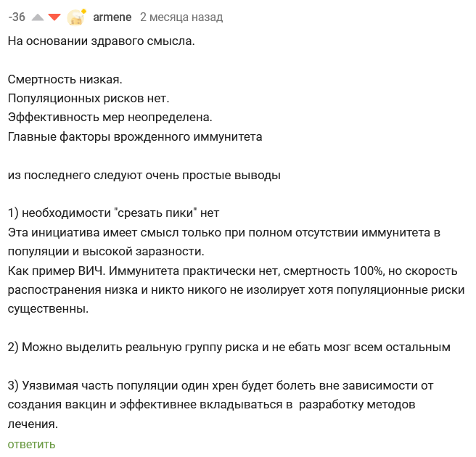Screen dimensions: 476x457
Task: Click the yellow badge on the avatar
Action: pos(84,11)
